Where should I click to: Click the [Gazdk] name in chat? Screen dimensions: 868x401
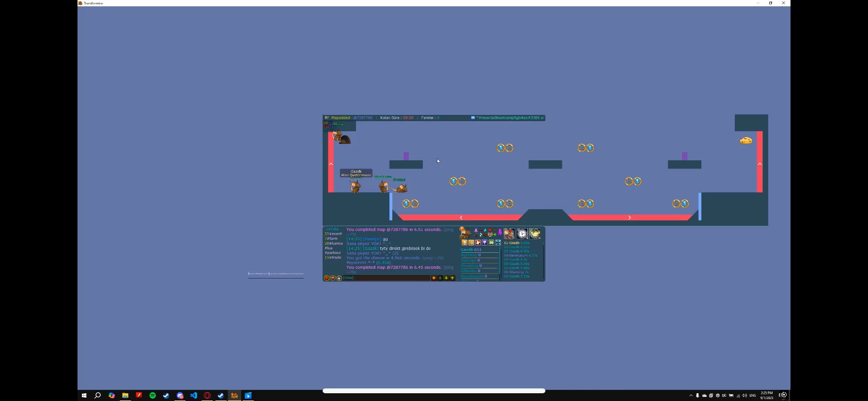(371, 248)
